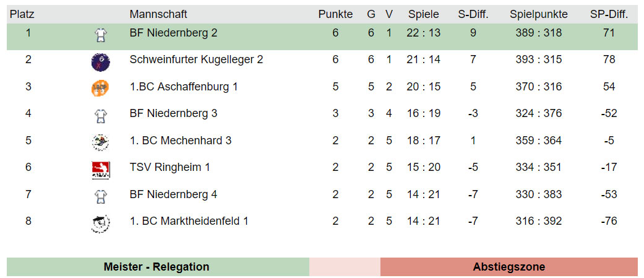Click the 1. BC Mechenhard 3 club logo
The height and width of the screenshot is (278, 644).
[100, 142]
